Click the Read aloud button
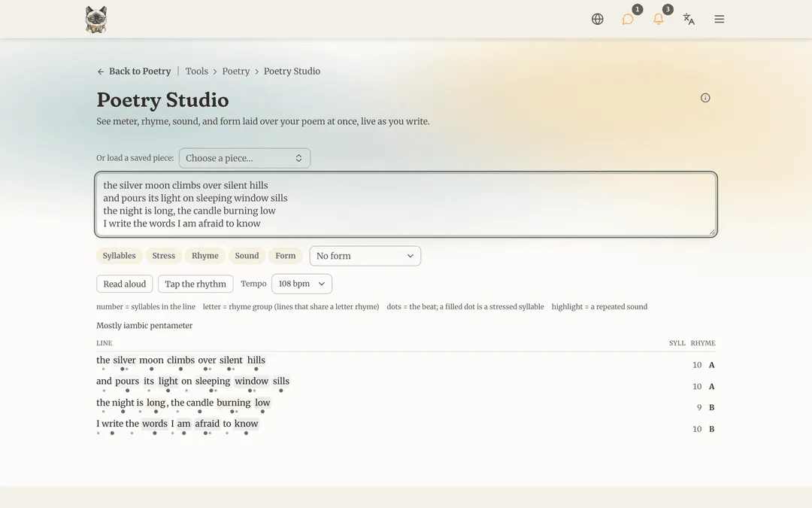The height and width of the screenshot is (508, 812). tap(124, 284)
